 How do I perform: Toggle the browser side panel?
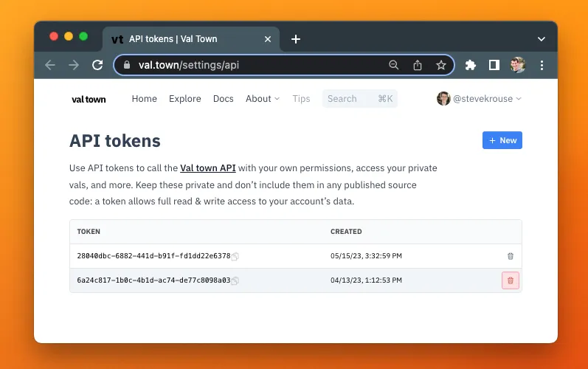click(x=494, y=65)
